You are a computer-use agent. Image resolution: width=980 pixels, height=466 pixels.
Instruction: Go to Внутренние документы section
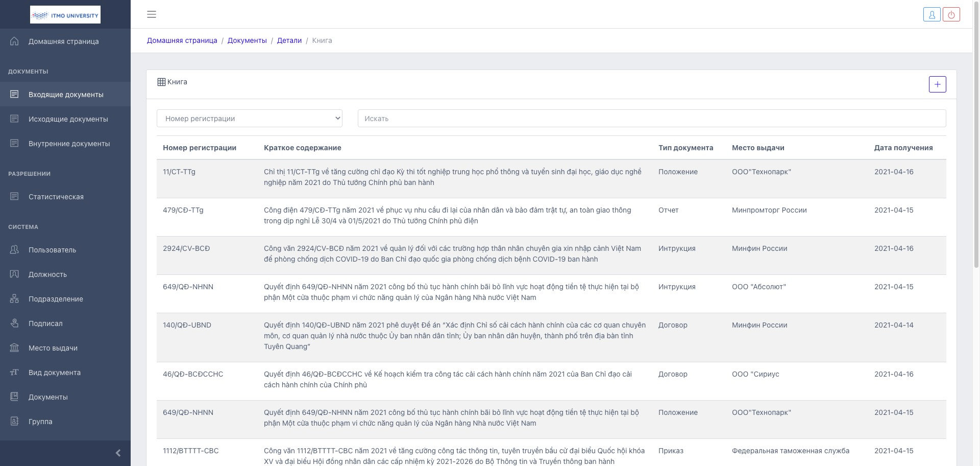pyautogui.click(x=69, y=144)
